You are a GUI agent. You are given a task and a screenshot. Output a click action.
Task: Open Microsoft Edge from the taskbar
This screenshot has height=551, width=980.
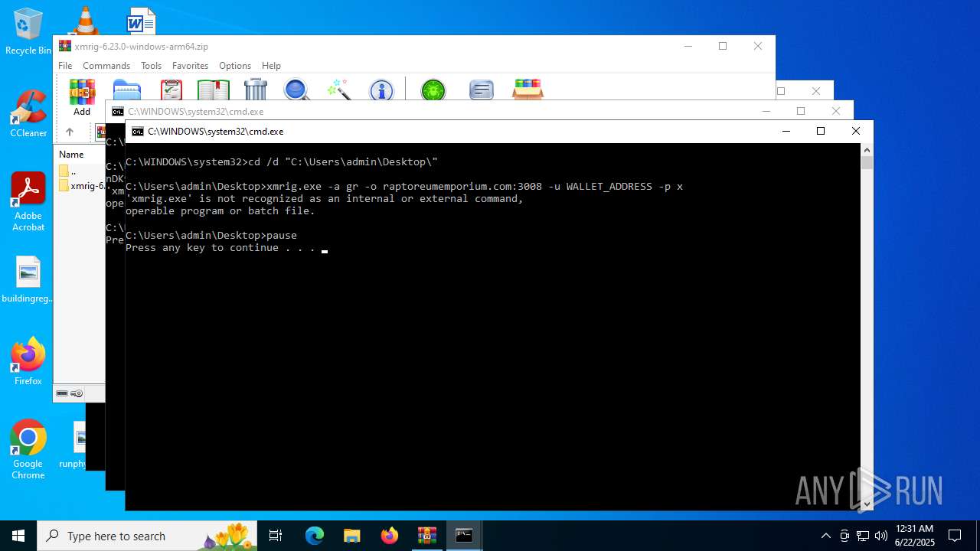coord(315,536)
